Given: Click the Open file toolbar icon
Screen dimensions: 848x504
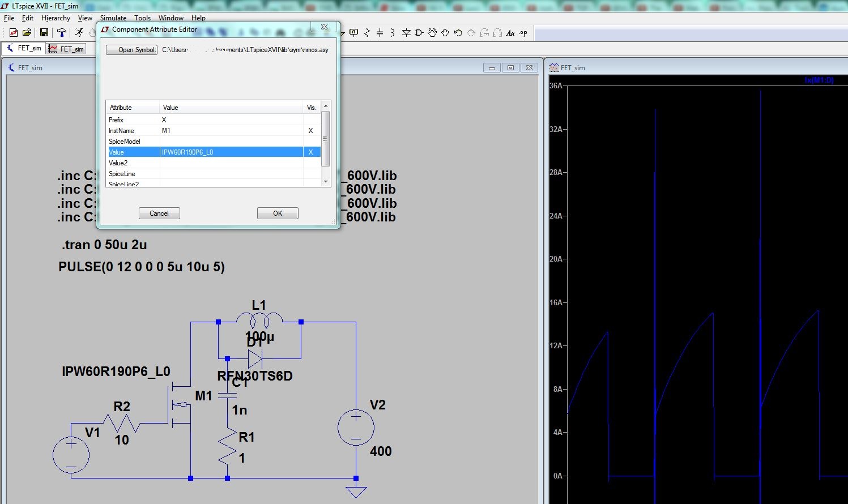Looking at the screenshot, I should (27, 33).
